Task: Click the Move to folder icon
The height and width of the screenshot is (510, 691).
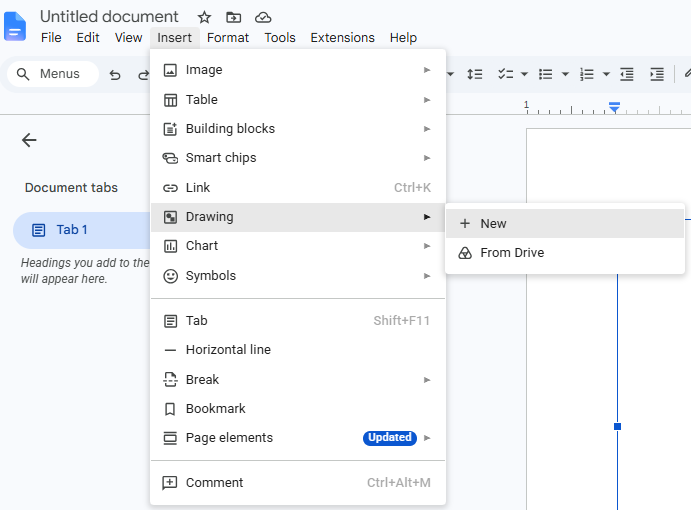Action: tap(234, 18)
